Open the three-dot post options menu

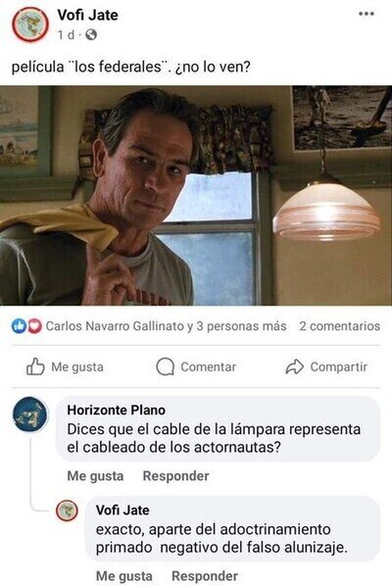click(x=366, y=14)
